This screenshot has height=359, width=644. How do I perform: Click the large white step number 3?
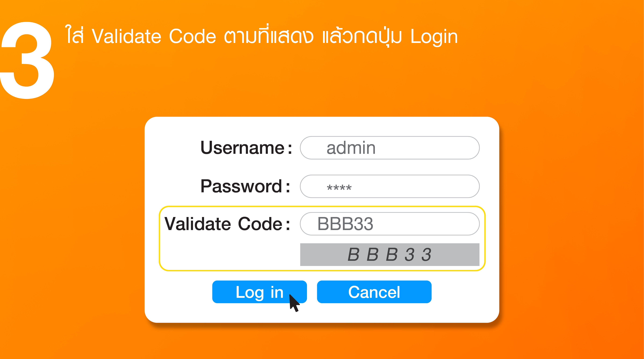[x=27, y=60]
